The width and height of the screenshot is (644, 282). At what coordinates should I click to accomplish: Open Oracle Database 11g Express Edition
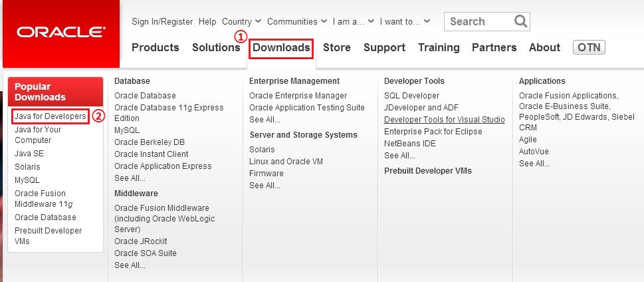pyautogui.click(x=169, y=112)
